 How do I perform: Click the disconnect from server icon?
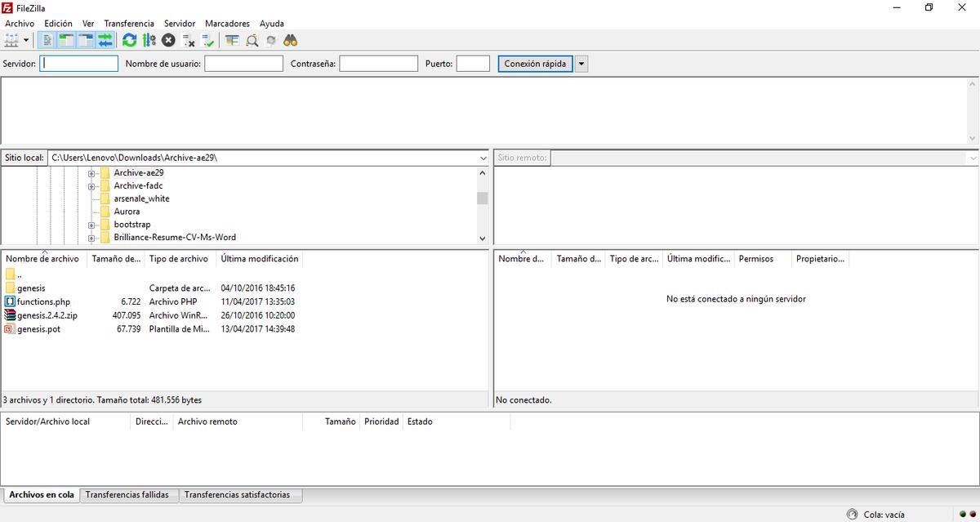189,40
